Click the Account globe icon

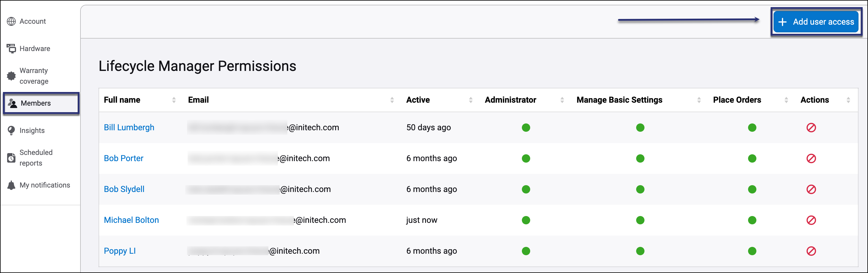(11, 22)
